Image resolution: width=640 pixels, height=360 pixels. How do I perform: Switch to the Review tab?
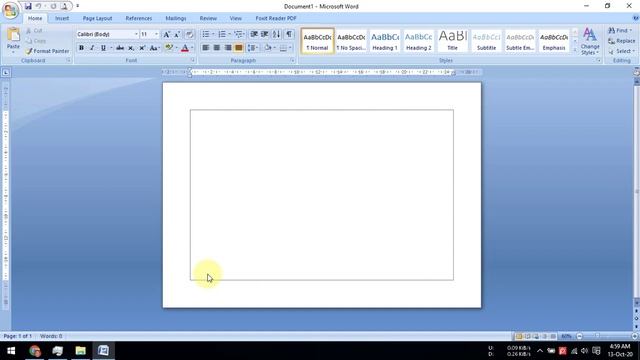click(x=208, y=18)
